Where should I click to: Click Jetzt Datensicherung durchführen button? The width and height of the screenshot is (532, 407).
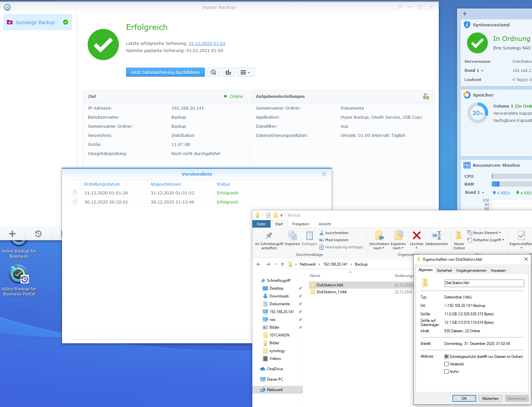click(165, 72)
